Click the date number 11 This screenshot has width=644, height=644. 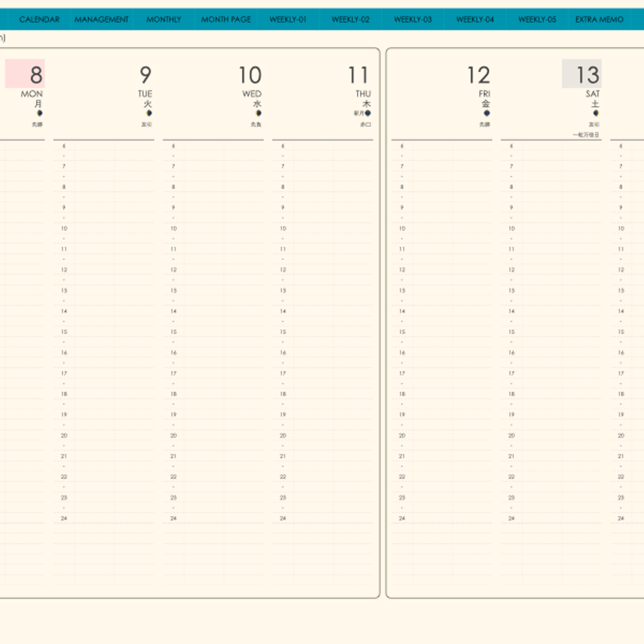tap(358, 75)
